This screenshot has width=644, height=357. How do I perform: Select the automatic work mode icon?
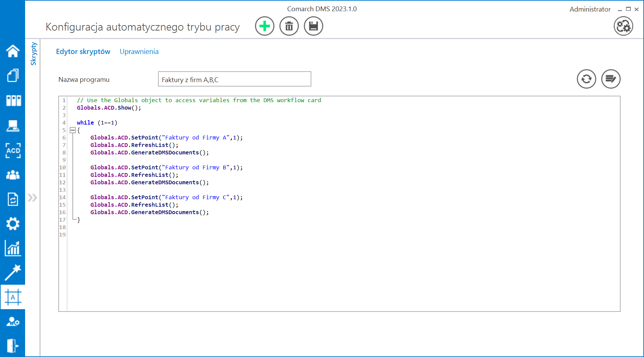pyautogui.click(x=13, y=297)
